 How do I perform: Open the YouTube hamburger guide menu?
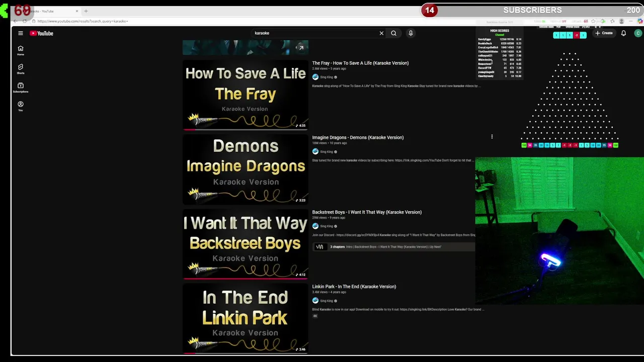[21, 33]
